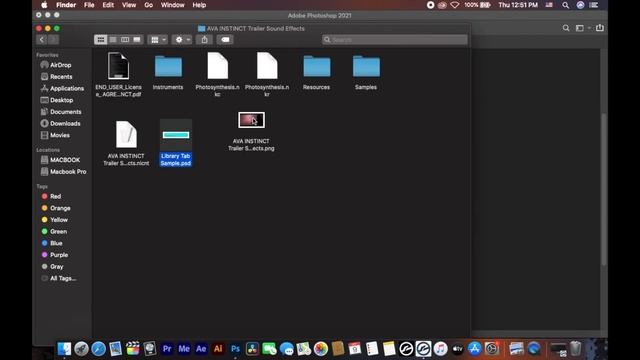The height and width of the screenshot is (360, 640).
Task: Open Photoshop workspace switcher dropdown
Action: [x=582, y=28]
